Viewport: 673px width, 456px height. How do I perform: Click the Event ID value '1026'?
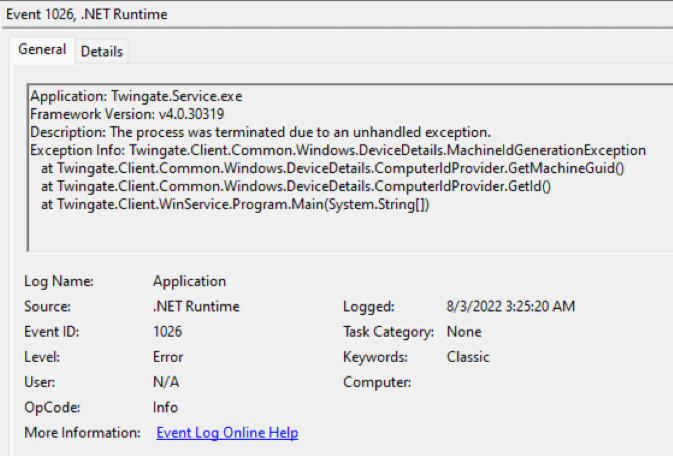tap(167, 332)
